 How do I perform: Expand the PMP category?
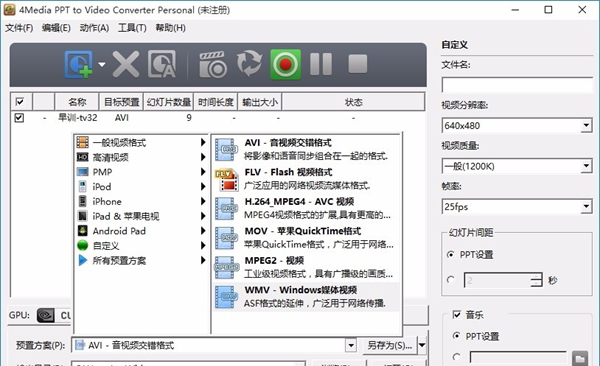[141, 172]
